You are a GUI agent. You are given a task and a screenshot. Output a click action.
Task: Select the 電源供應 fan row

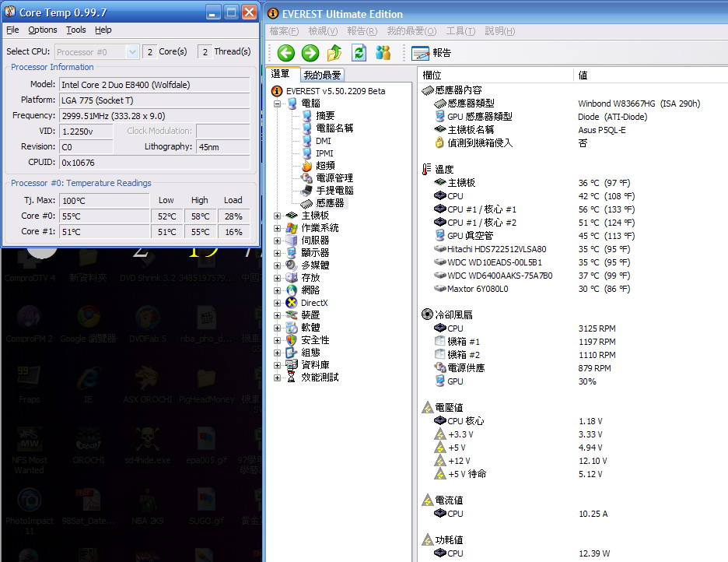click(466, 368)
